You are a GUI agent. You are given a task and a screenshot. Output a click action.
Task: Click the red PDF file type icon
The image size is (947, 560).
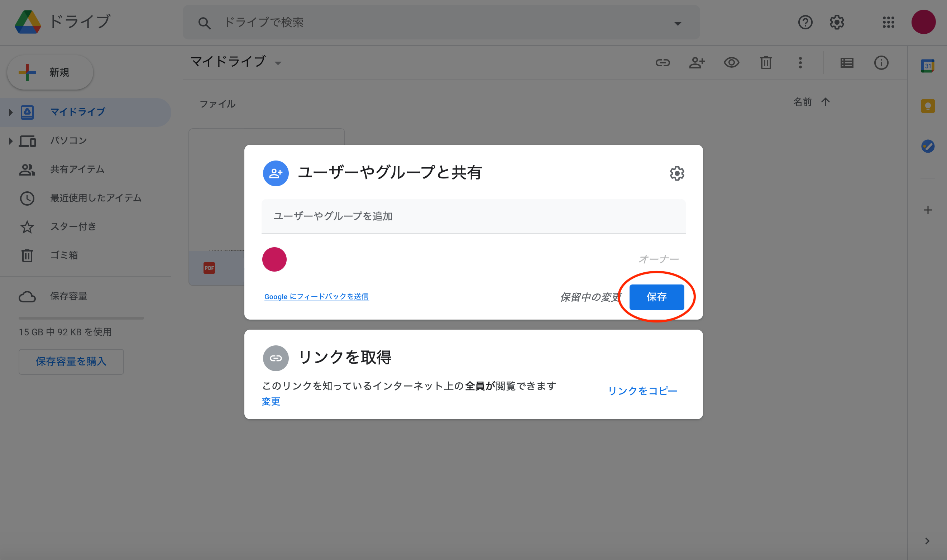click(x=209, y=268)
